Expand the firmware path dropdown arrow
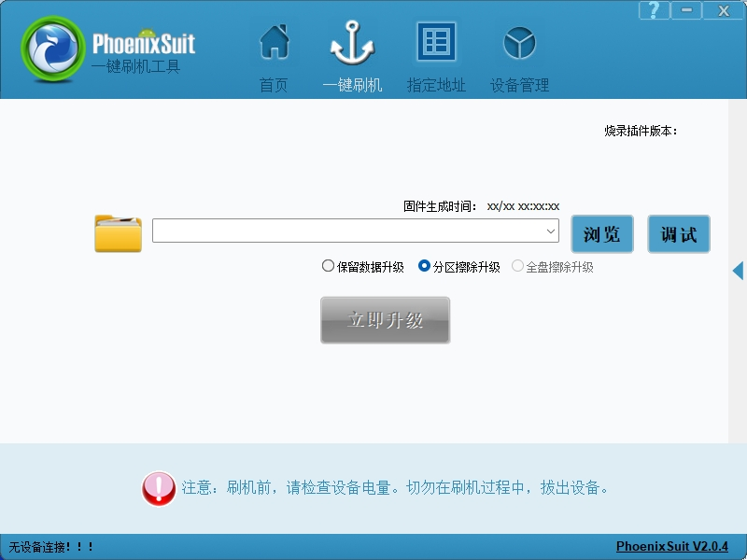Screen dimensions: 747x560 [550, 231]
